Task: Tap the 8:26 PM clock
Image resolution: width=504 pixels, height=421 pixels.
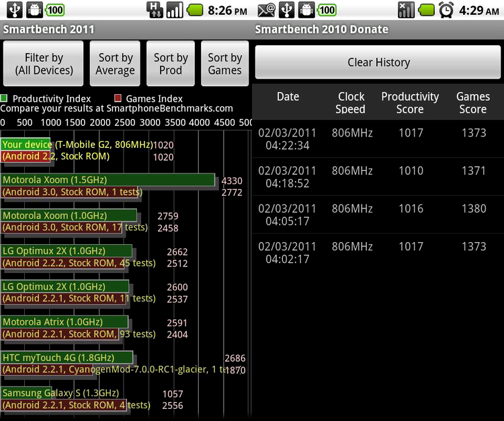Action: 228,11
